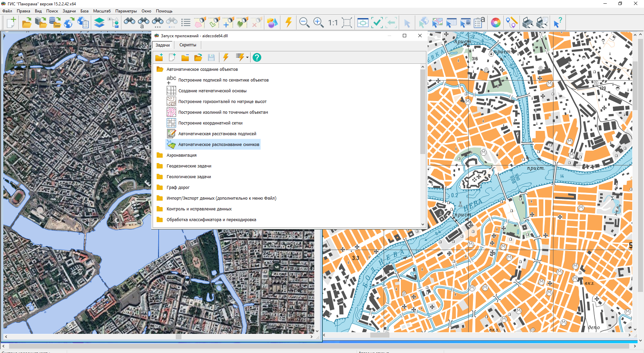Select Автоматическое распознавание снимков task
Viewport: 644px width, 353px height.
point(218,145)
